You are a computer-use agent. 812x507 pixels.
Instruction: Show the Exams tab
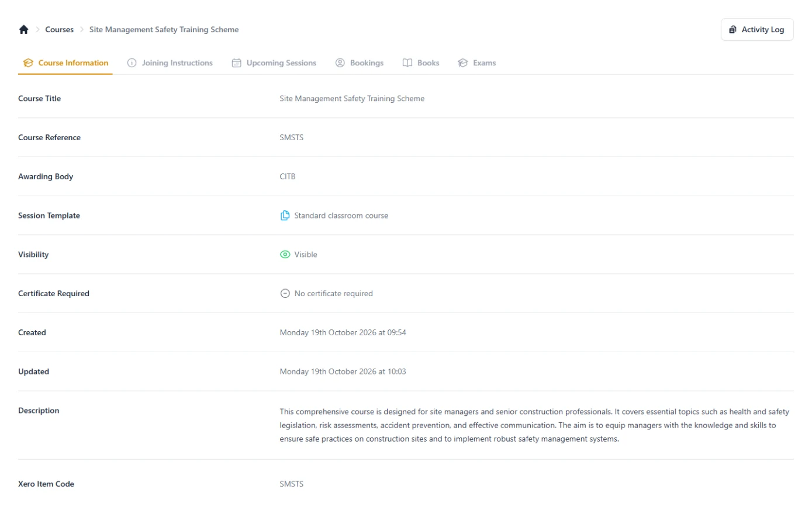pos(477,63)
